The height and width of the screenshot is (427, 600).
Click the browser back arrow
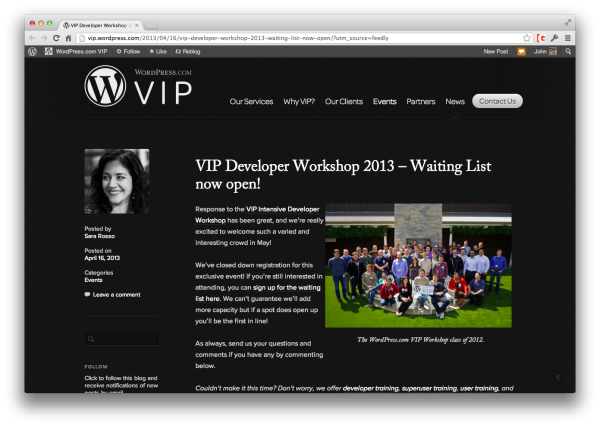(x=32, y=38)
